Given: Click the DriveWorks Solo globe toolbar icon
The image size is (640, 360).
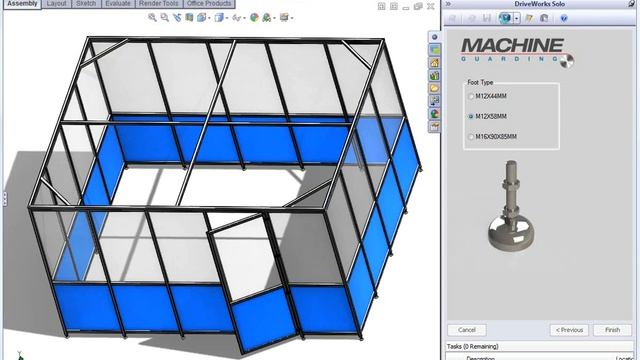Looking at the screenshot, I should [505, 18].
